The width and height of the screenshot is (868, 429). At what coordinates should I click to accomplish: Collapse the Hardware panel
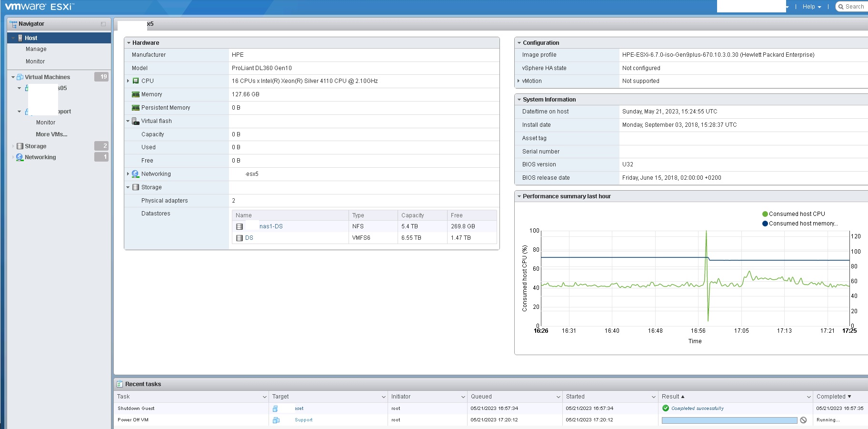pyautogui.click(x=129, y=43)
